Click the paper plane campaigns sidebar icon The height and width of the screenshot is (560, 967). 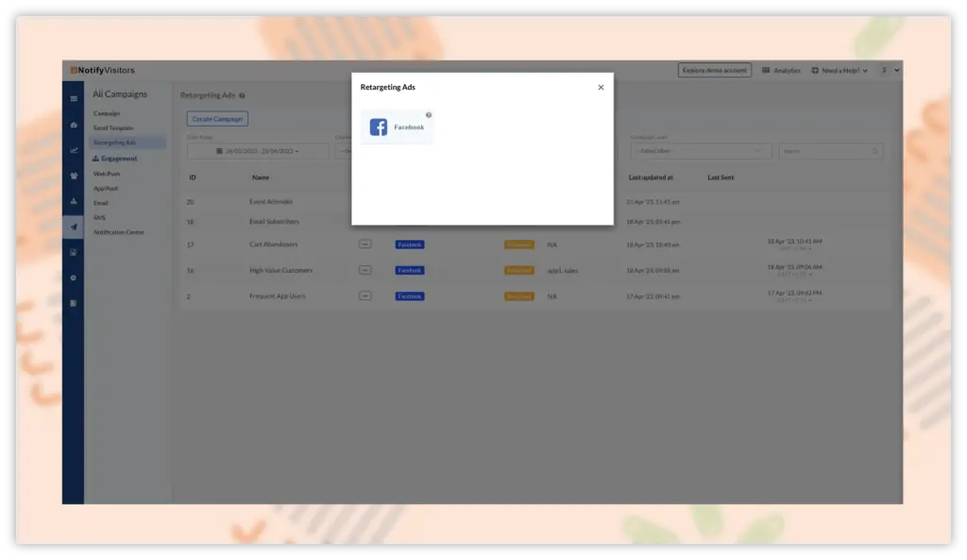74,227
